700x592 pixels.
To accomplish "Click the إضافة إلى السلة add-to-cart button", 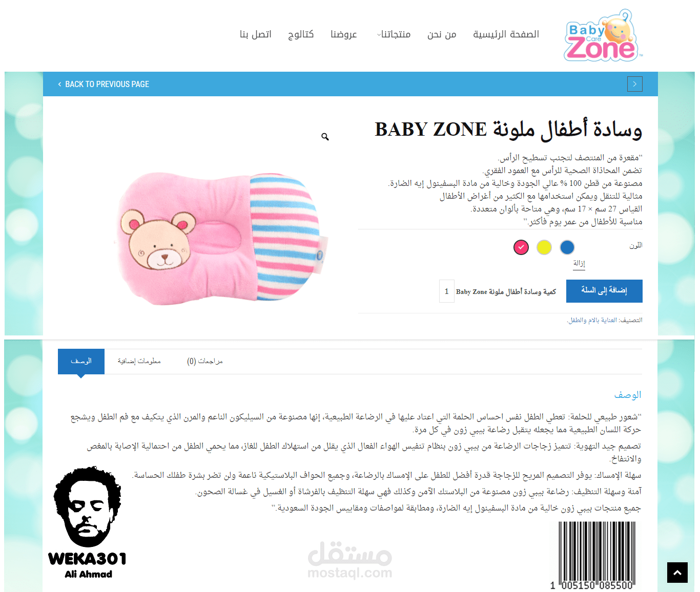I will click(604, 291).
